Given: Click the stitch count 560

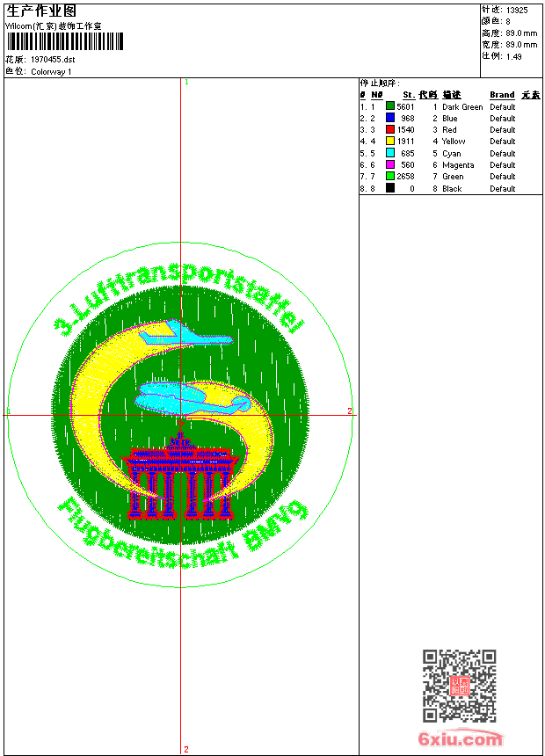Looking at the screenshot, I should click(408, 165).
